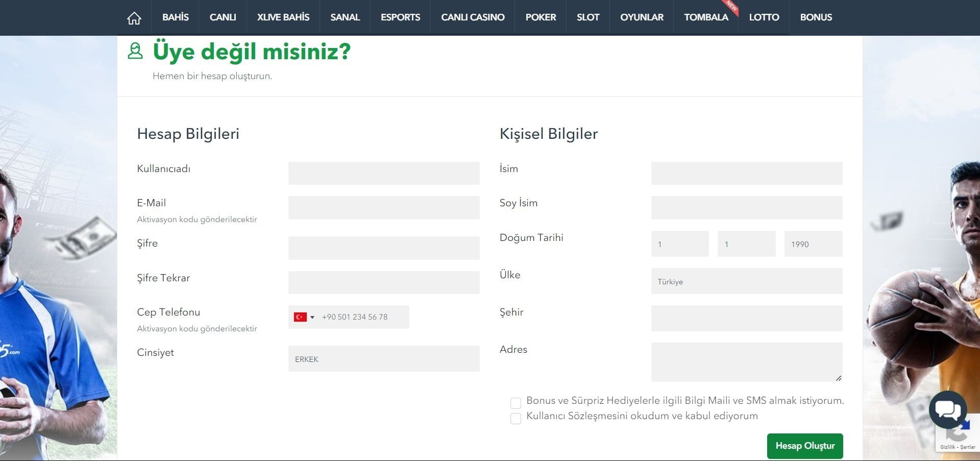
Task: Navigate to ESPORTS section
Action: [400, 17]
